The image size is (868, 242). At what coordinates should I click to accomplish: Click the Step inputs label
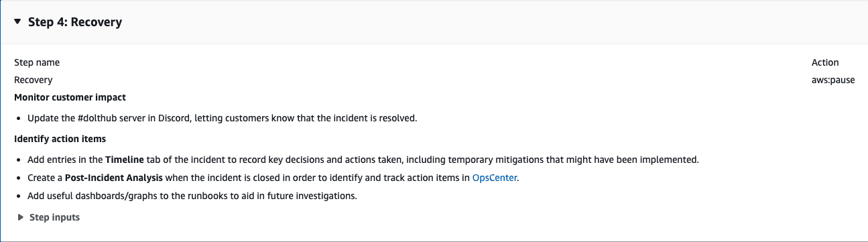pos(55,217)
